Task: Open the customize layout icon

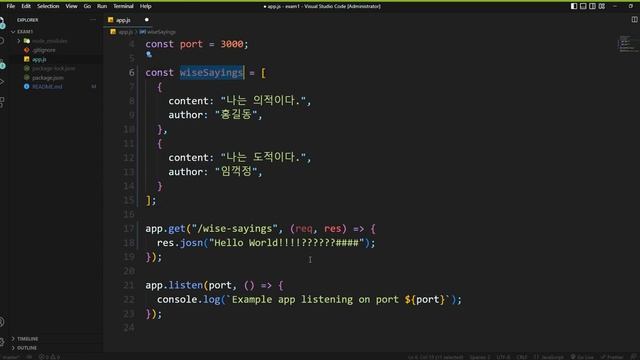Action: [602, 6]
